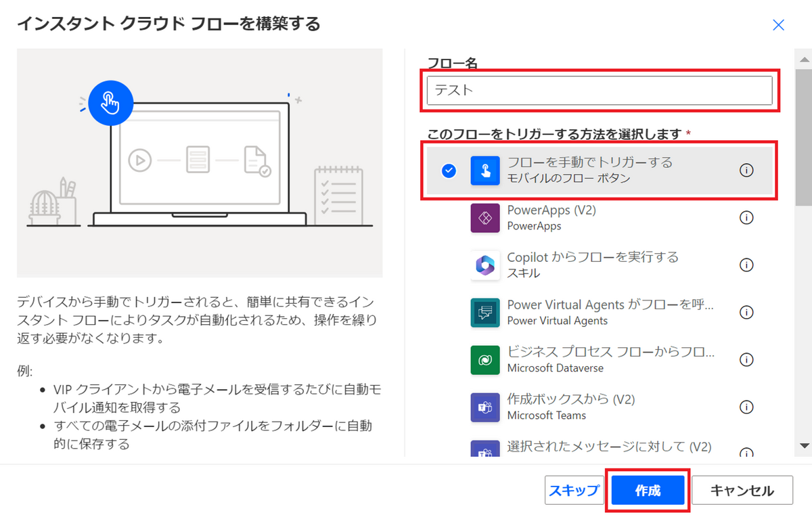
Task: Select the PowerApps (V2) trigger row
Action: tap(600, 218)
